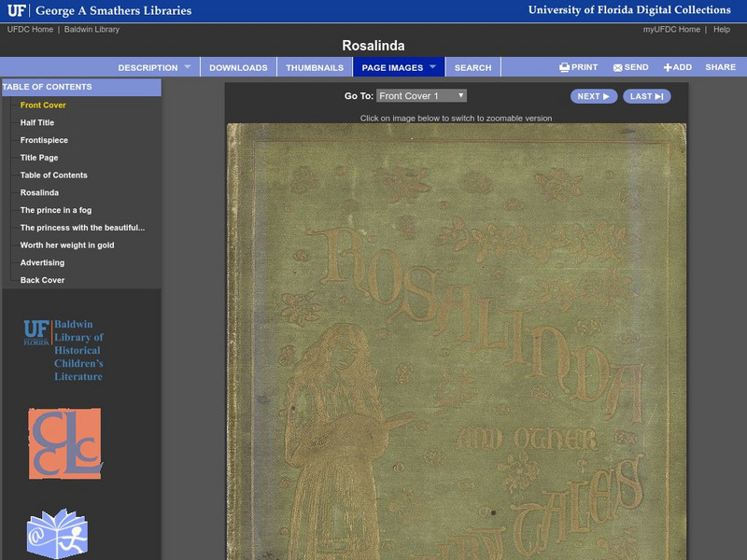Viewport: 747px width, 560px height.
Task: Switch to the Thumbnails tab
Action: 315,67
